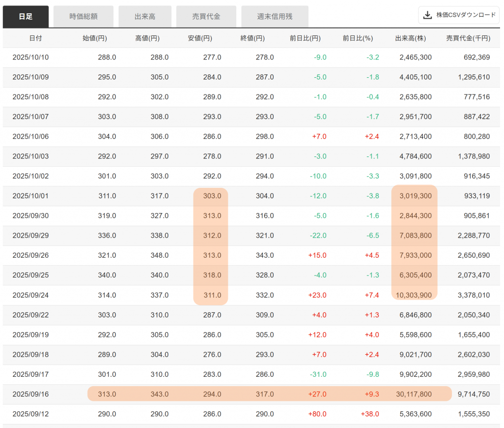Screen dimensions: 504x428
Task: Switch to the 時価総額 tab
Action: coord(83,17)
